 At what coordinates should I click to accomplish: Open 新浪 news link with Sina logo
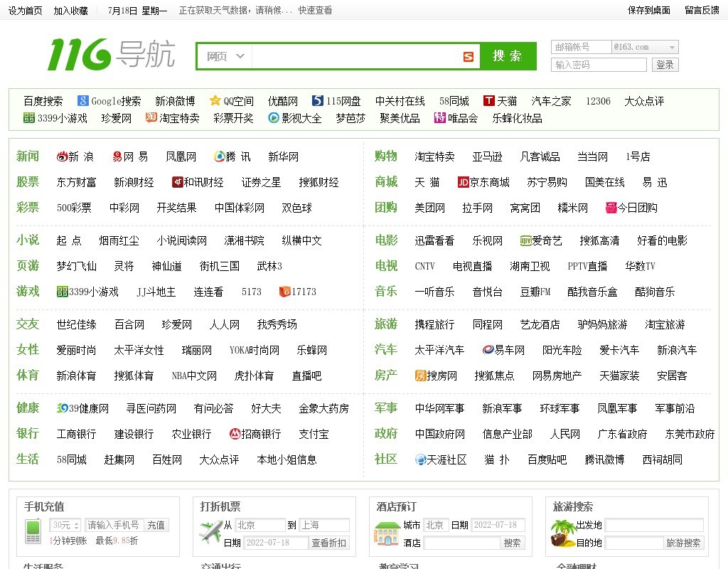point(75,156)
